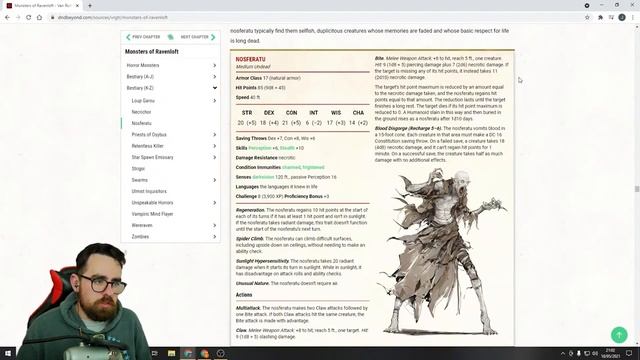The image size is (640, 360).
Task: Open Horror Monsters section
Action: 143,65
